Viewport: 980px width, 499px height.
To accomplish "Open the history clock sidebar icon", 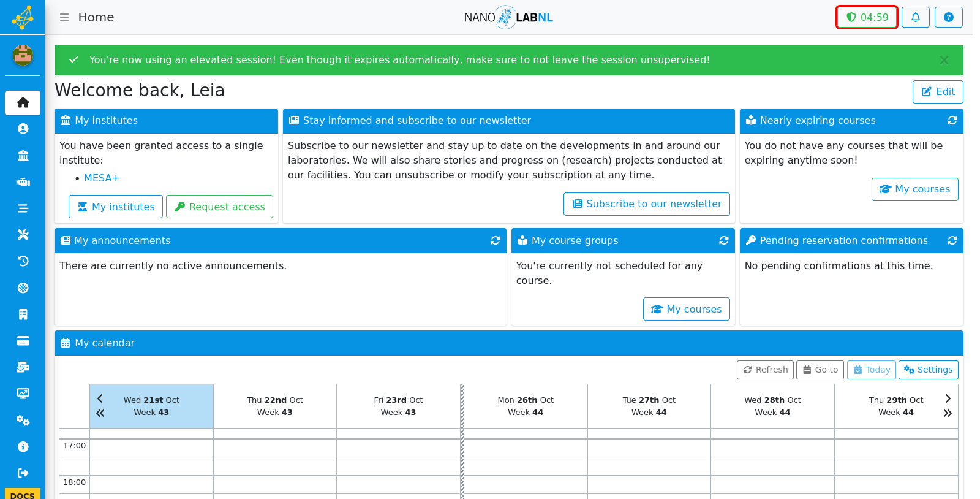I will coord(23,261).
